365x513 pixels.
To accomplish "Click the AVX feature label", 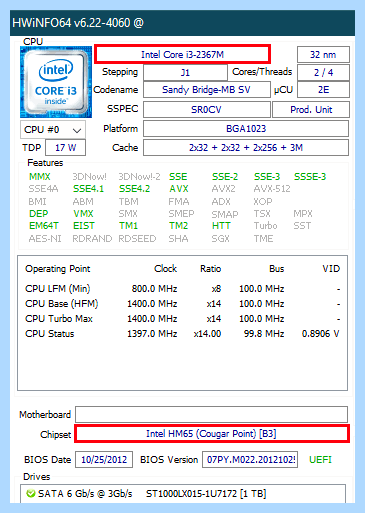I will (x=179, y=189).
